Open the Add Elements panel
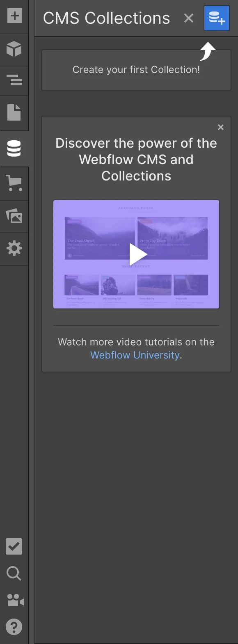Screen dimensions: 238x644 pos(14,16)
